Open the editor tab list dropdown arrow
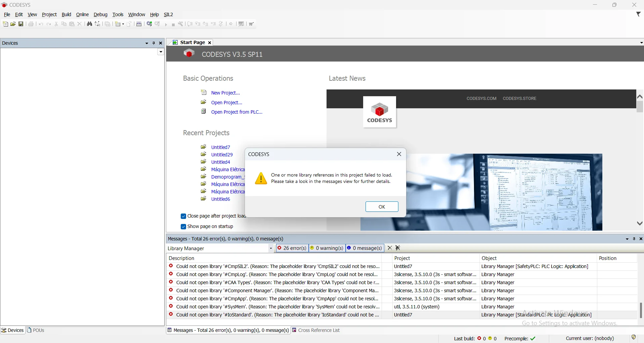 [x=641, y=43]
